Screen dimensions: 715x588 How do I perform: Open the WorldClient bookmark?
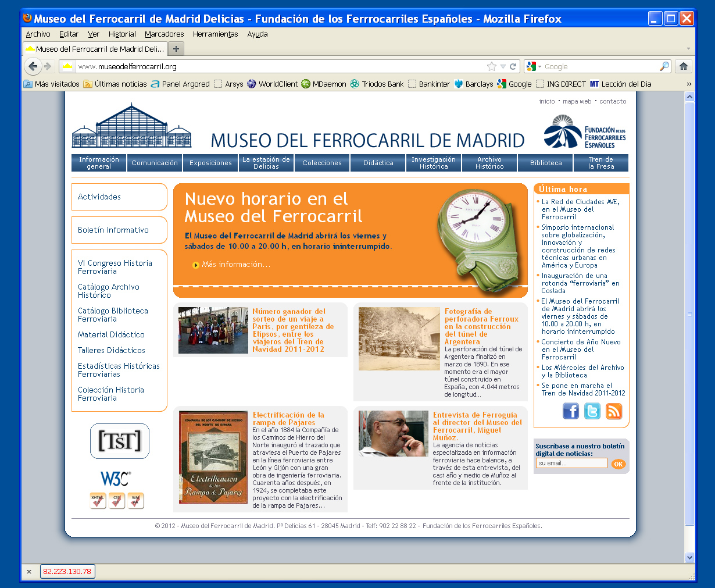click(272, 84)
